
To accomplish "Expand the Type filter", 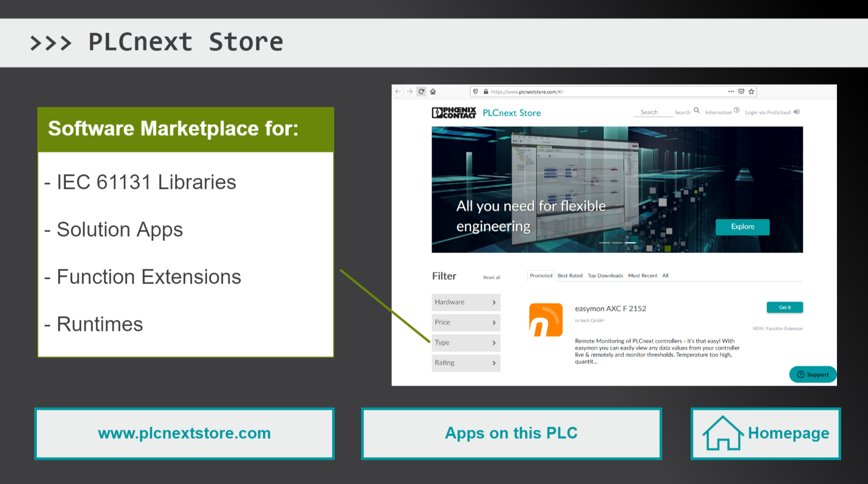I will point(466,343).
